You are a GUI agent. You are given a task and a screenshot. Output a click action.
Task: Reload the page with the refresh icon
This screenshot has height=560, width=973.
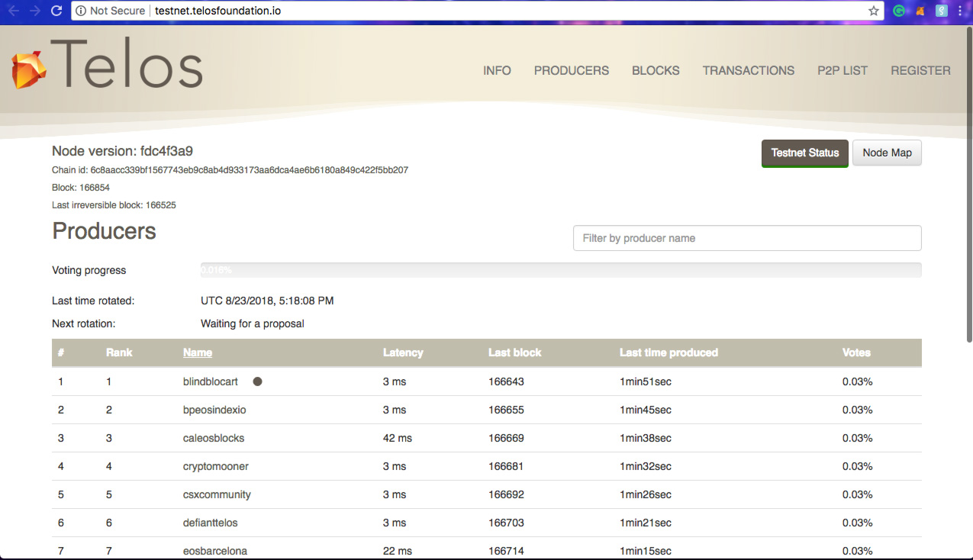56,11
